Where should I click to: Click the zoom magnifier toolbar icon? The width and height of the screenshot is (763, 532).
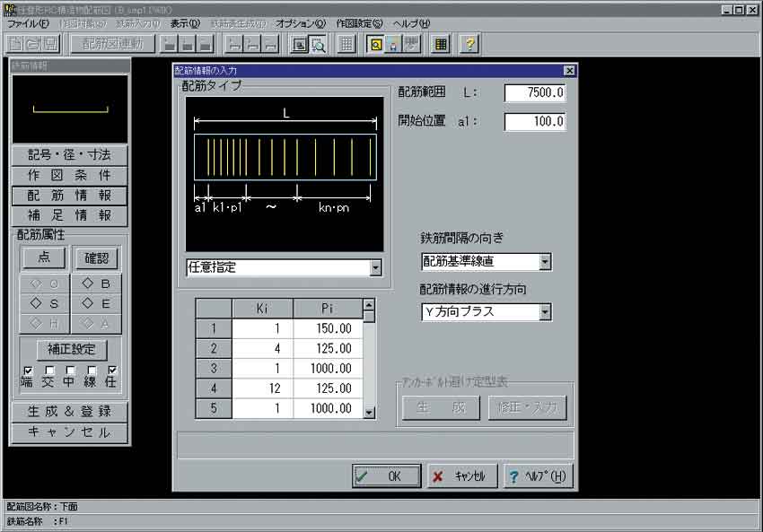(x=318, y=45)
